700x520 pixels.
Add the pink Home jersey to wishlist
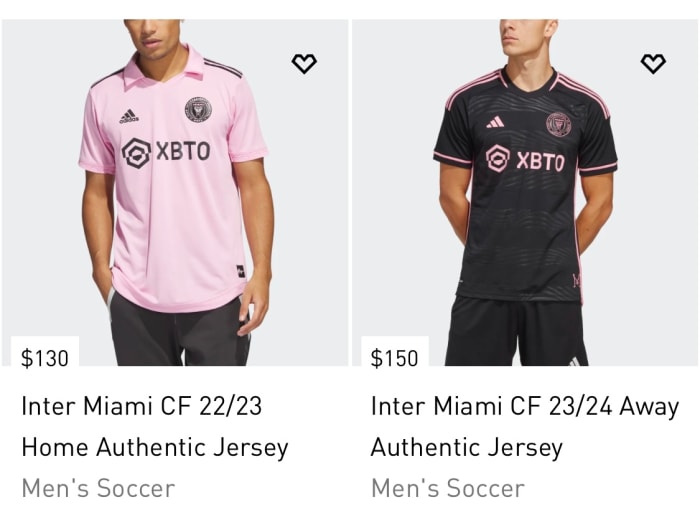pyautogui.click(x=304, y=64)
